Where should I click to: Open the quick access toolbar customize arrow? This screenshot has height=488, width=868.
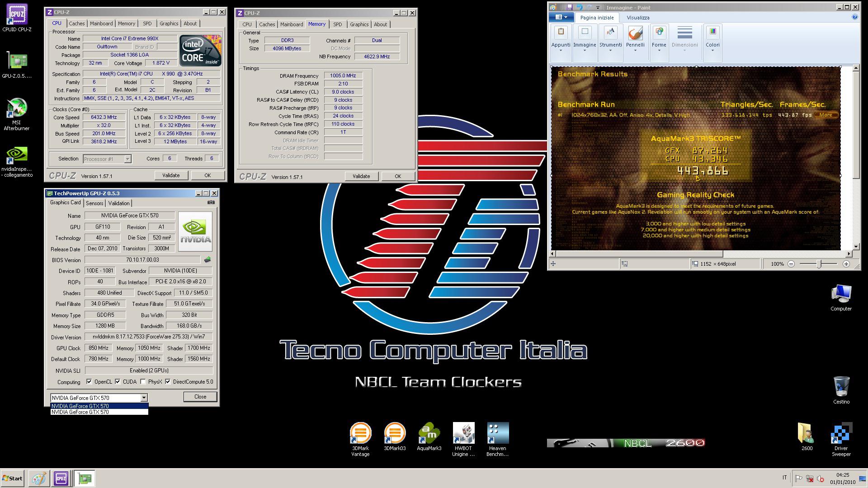pyautogui.click(x=598, y=7)
